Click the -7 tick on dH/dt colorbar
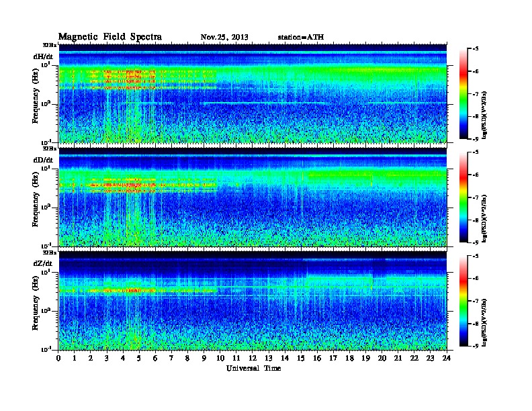532x411 pixels. pyautogui.click(x=476, y=94)
